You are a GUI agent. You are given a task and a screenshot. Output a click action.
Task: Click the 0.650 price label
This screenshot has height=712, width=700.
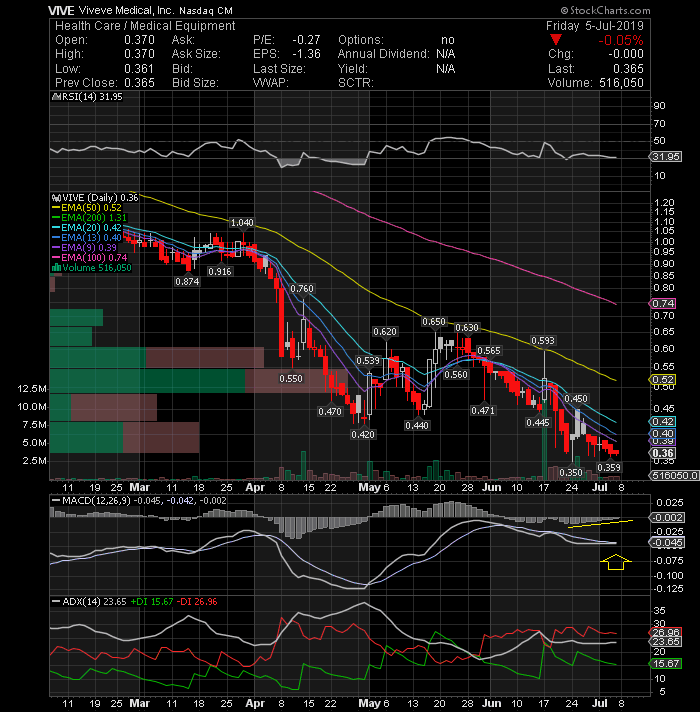[x=434, y=322]
